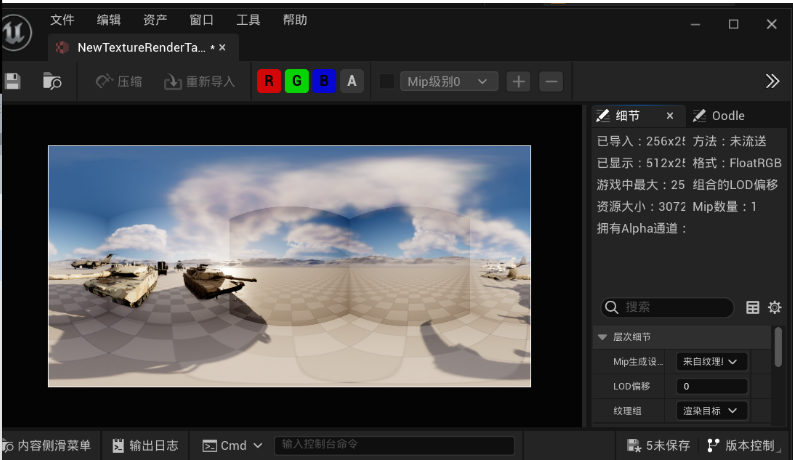Image resolution: width=793 pixels, height=460 pixels.
Task: Collapse the 层次细节 section
Action: click(603, 337)
